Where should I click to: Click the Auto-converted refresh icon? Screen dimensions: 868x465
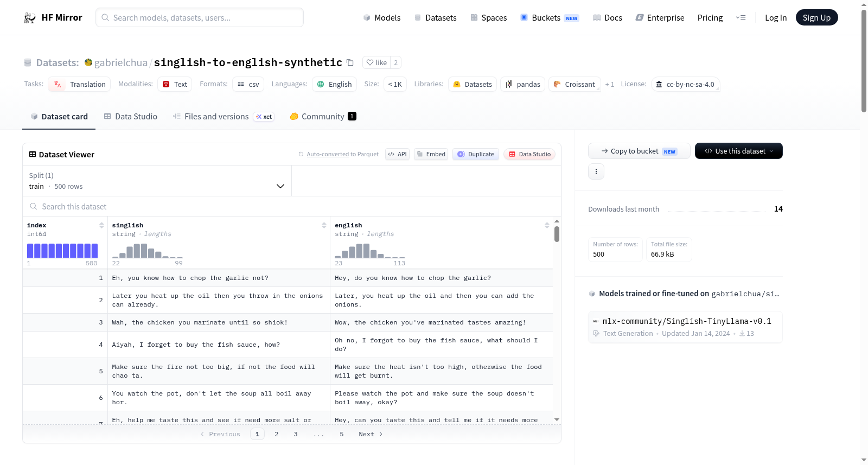click(301, 154)
